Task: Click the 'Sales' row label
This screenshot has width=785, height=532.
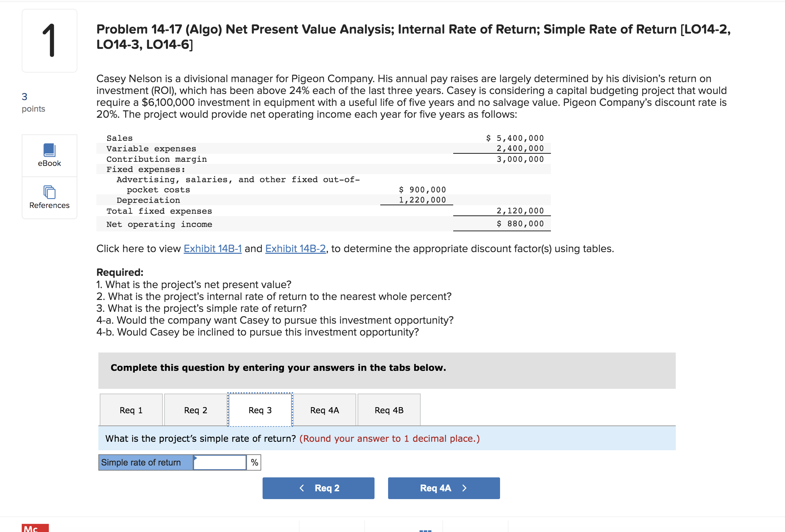Action: (x=119, y=138)
